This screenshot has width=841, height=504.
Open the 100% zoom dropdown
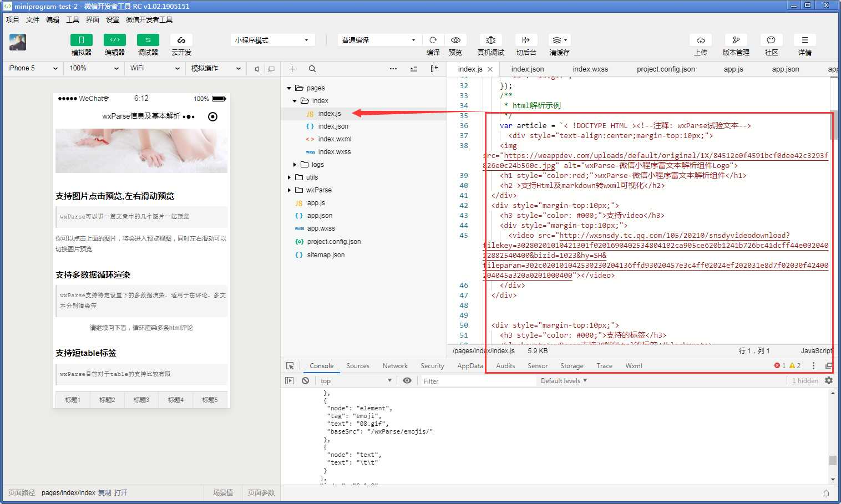pos(94,68)
